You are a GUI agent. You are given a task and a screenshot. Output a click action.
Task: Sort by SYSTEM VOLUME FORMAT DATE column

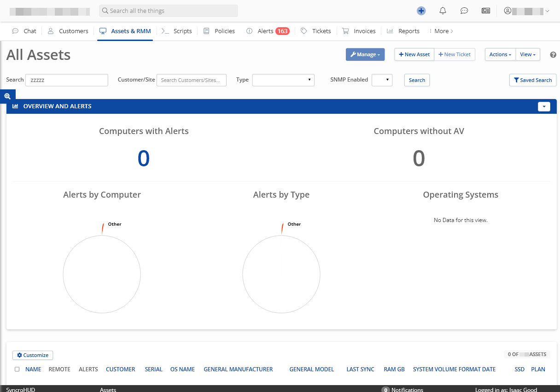[454, 369]
